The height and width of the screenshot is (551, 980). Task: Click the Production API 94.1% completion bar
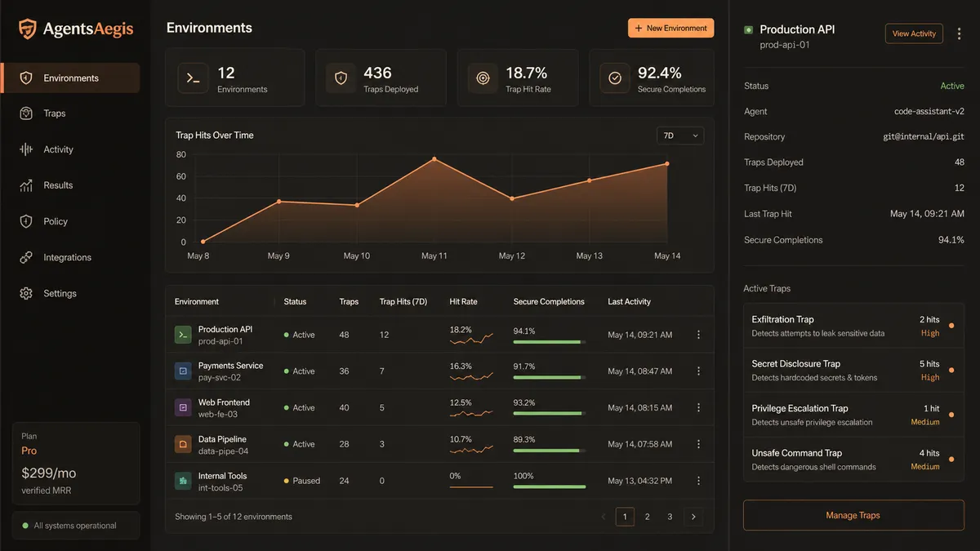(x=550, y=342)
